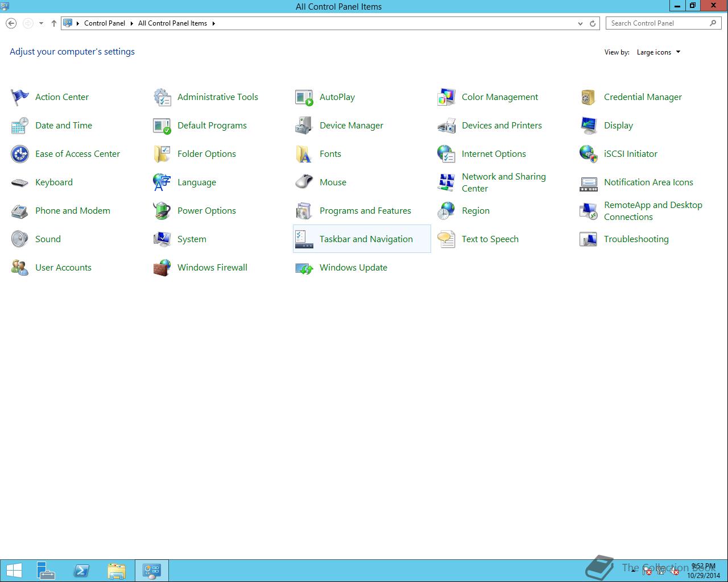Open the Windows Start button
Image resolution: width=728 pixels, height=582 pixels.
coord(14,571)
